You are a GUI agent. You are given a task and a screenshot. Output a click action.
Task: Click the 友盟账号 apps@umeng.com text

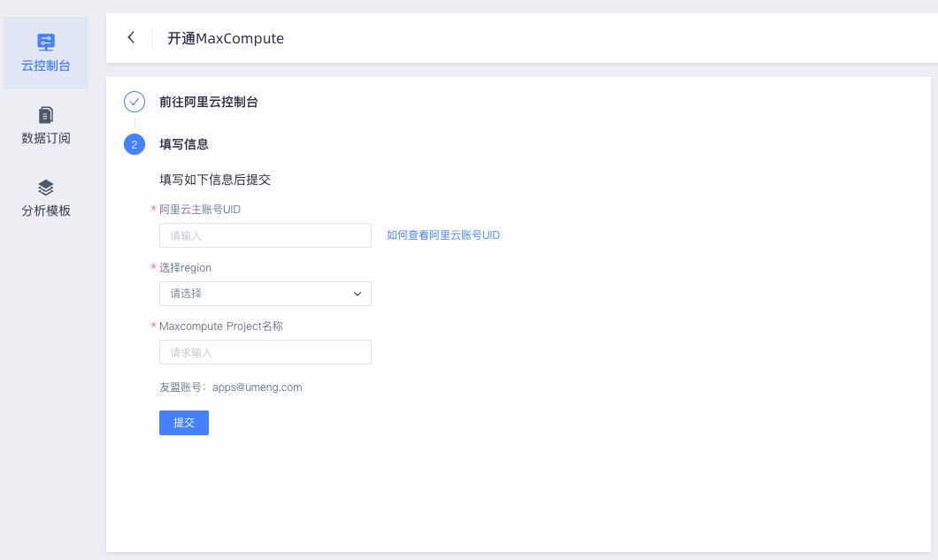[x=230, y=387]
